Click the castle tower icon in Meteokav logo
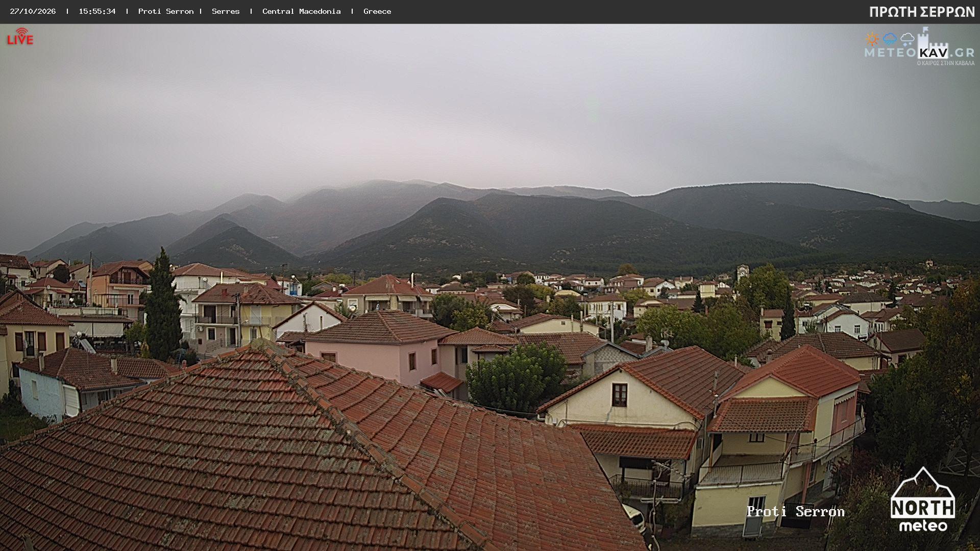 coord(933,43)
